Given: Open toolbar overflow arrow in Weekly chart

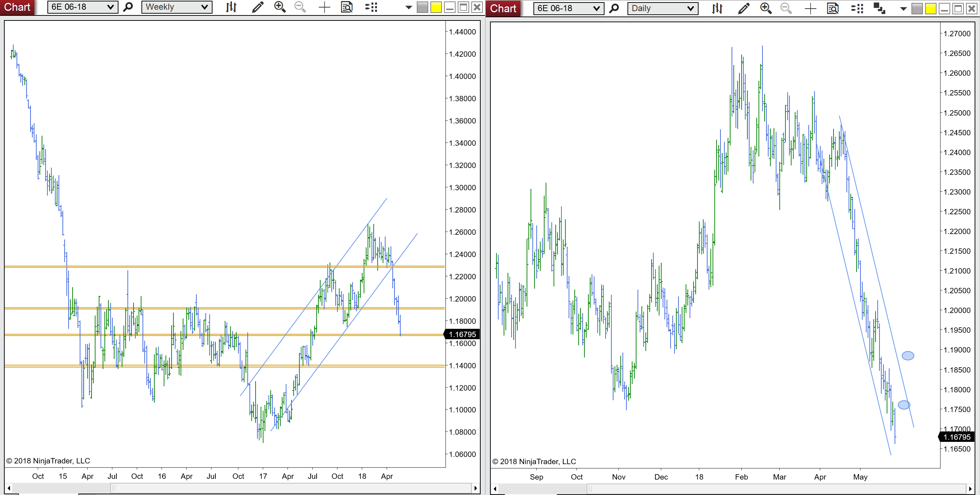Looking at the screenshot, I should click(409, 7).
